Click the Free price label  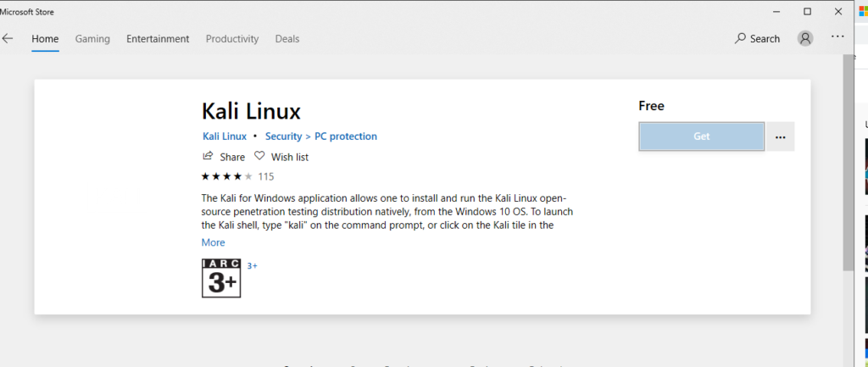pos(651,106)
